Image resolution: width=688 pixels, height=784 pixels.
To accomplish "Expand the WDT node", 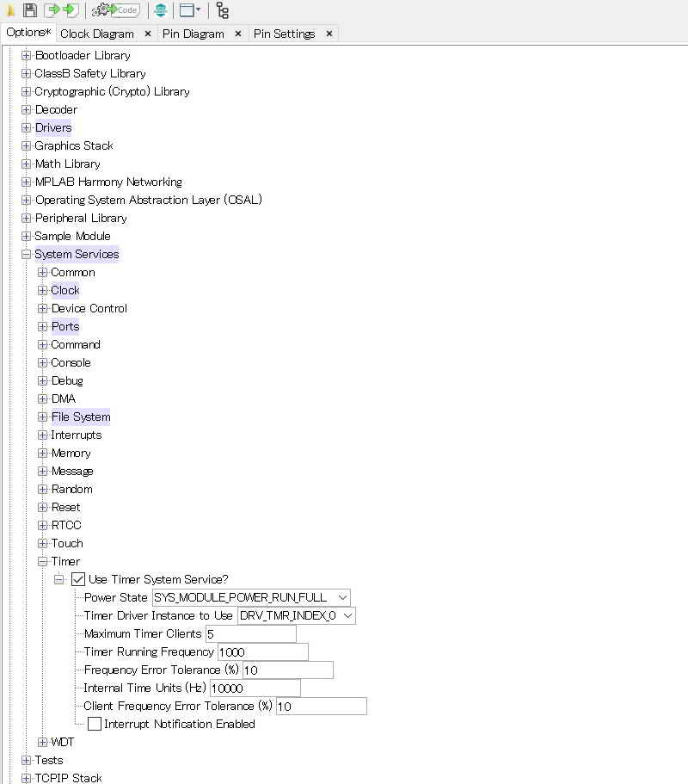I will 42,742.
